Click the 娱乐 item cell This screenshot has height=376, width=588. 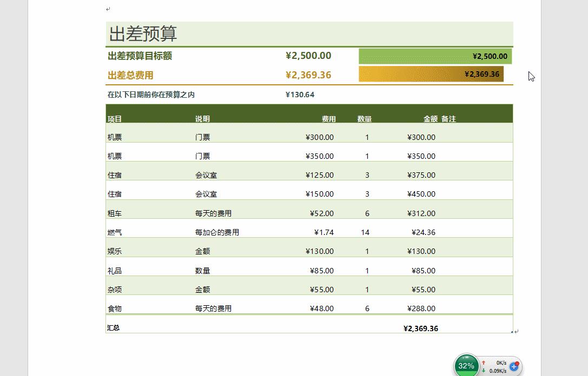tap(114, 251)
